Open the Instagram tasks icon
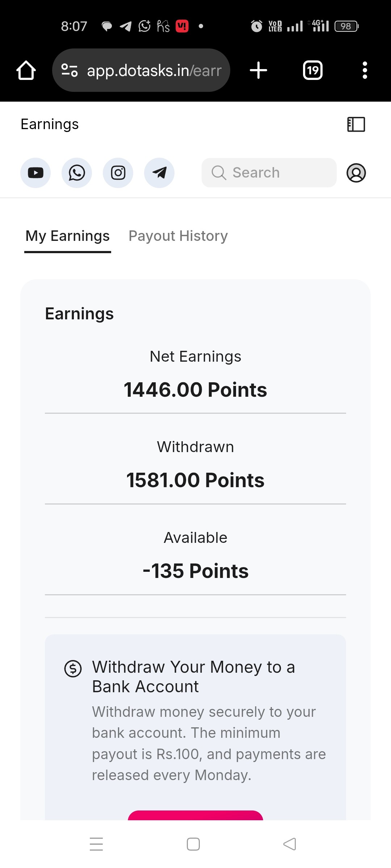 click(x=118, y=173)
